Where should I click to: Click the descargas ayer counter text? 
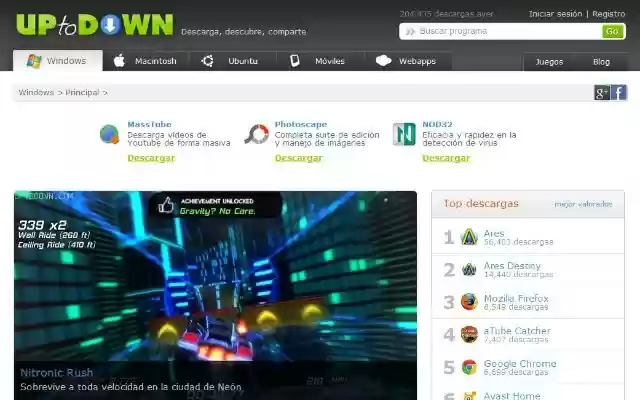tap(447, 14)
